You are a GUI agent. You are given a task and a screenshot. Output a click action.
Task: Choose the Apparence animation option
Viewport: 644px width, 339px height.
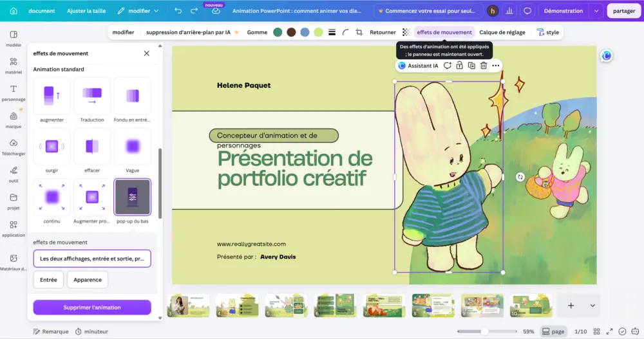[x=88, y=280]
